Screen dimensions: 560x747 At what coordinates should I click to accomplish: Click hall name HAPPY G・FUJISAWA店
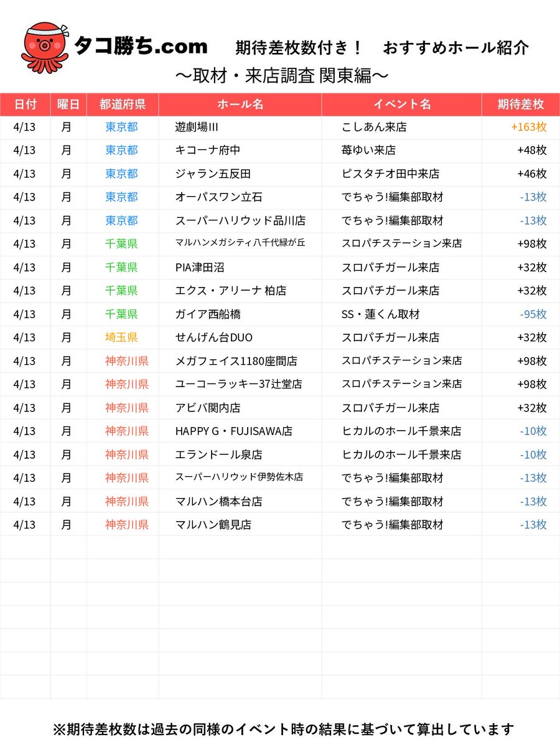234,431
